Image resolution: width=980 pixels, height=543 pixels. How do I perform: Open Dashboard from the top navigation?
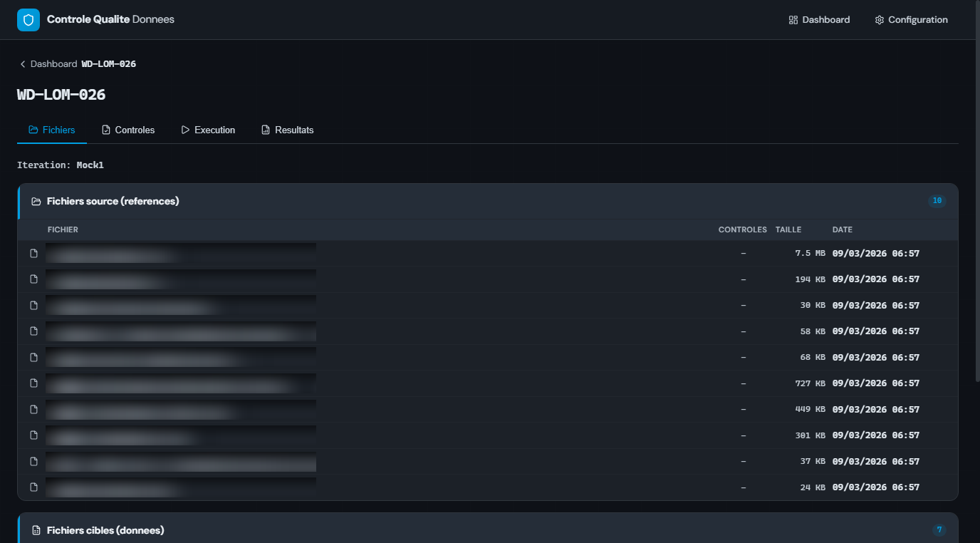click(x=819, y=20)
